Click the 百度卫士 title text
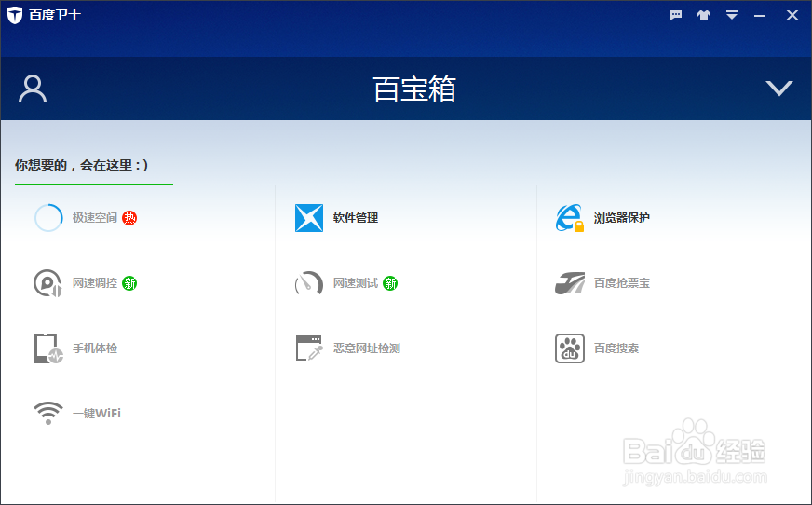 (x=55, y=15)
